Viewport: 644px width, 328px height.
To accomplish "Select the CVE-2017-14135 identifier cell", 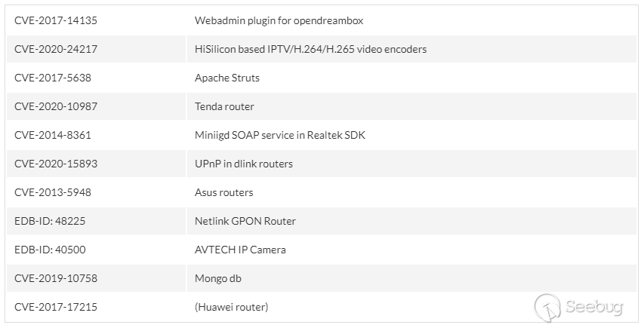I will 56,20.
